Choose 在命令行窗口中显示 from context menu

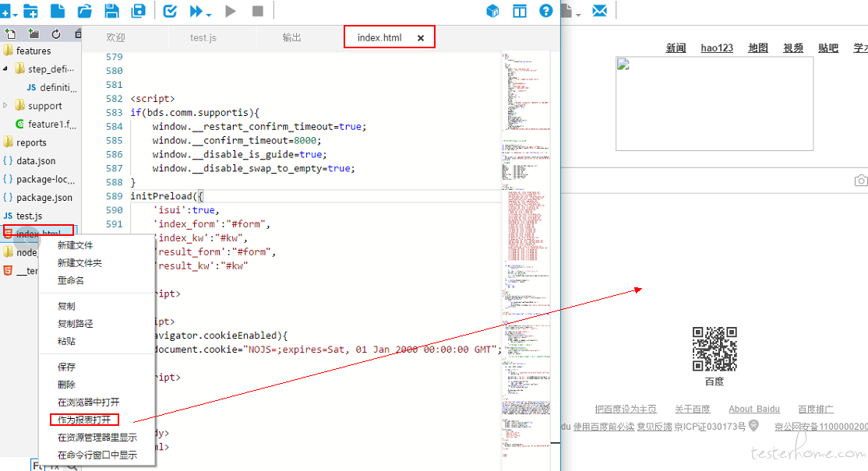pyautogui.click(x=97, y=455)
